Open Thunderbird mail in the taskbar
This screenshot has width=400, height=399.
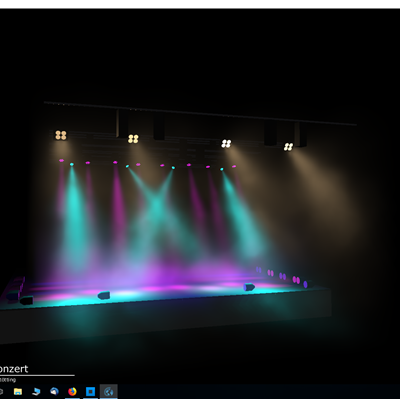pyautogui.click(x=54, y=391)
